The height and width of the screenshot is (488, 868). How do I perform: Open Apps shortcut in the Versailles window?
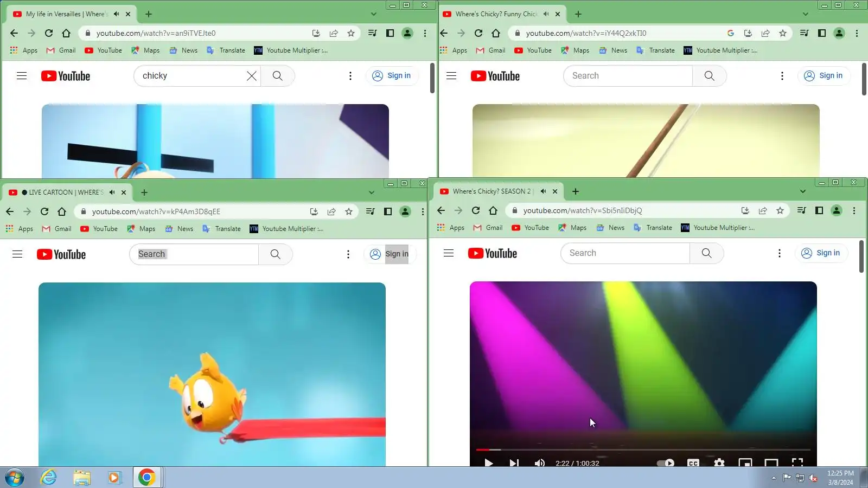pos(24,50)
